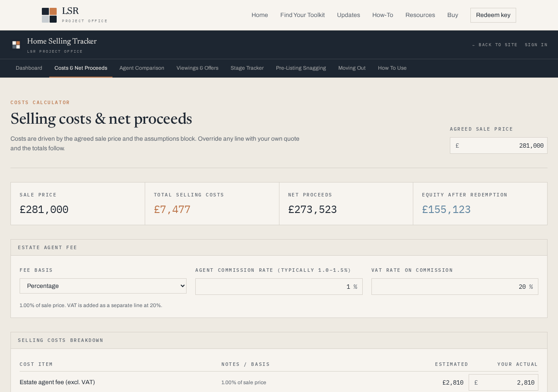
Task: Click the estimated £2,810 agent fee value
Action: coord(453,382)
